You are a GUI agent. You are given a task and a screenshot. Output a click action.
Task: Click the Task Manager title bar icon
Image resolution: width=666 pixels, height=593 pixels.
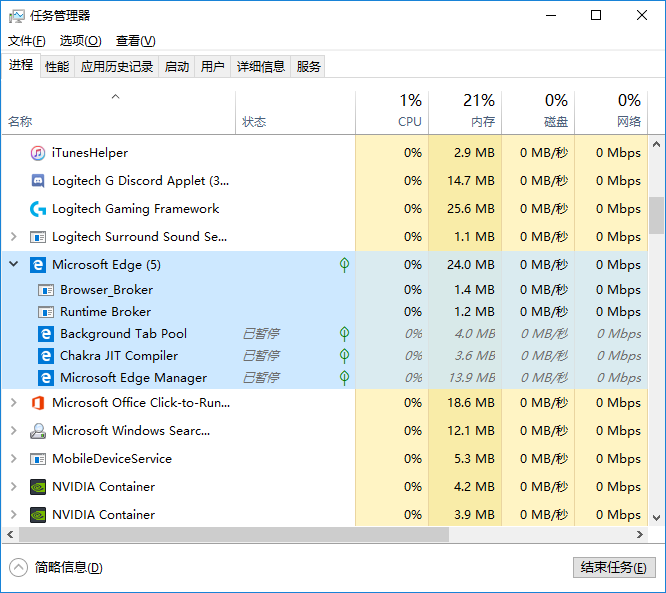17,16
